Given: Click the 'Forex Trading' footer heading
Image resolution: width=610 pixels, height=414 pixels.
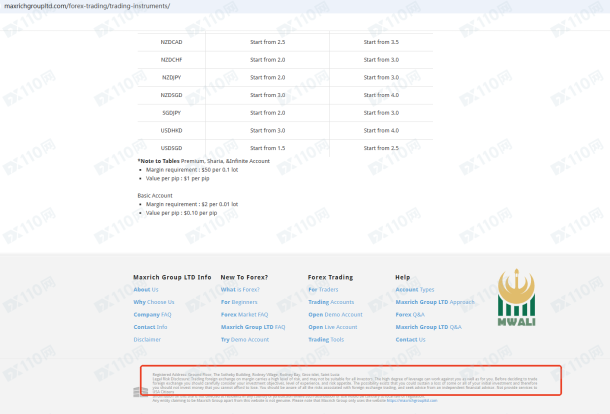Looking at the screenshot, I should (330, 277).
